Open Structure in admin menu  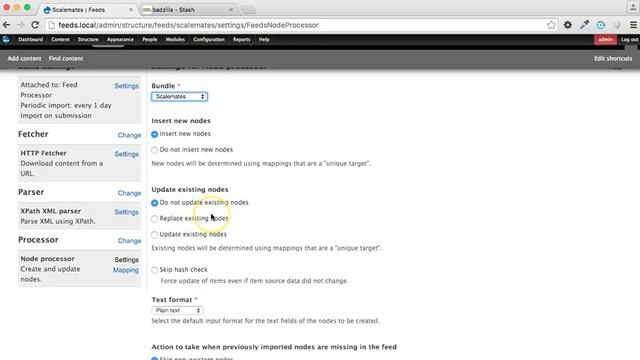(88, 40)
